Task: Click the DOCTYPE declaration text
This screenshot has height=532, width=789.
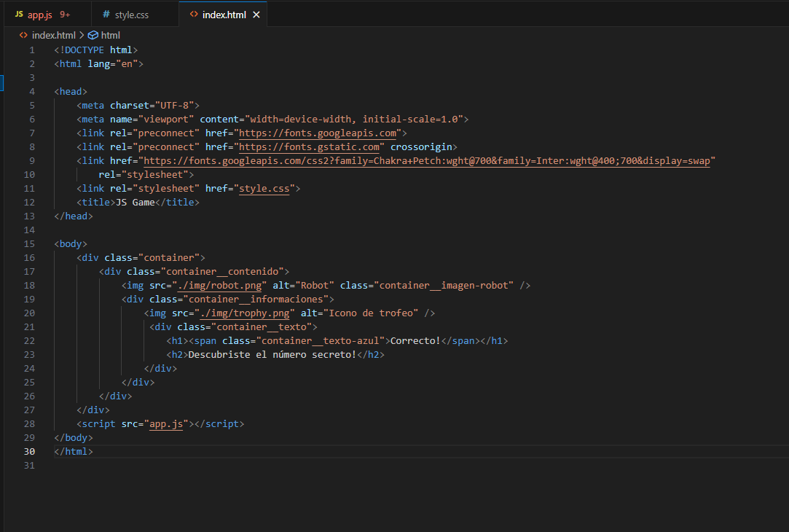Action: (x=95, y=50)
